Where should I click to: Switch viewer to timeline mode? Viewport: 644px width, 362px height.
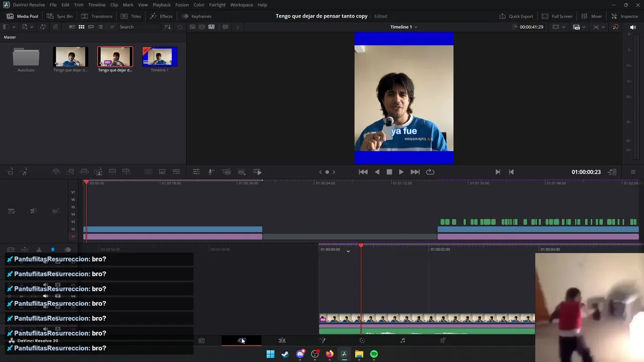(211, 27)
